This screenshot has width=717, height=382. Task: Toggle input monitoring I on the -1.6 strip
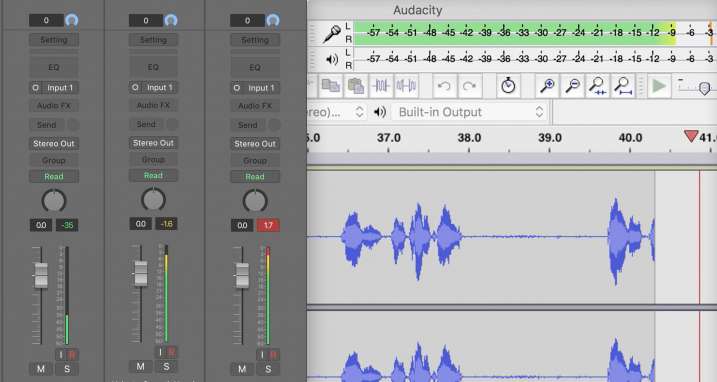point(160,352)
